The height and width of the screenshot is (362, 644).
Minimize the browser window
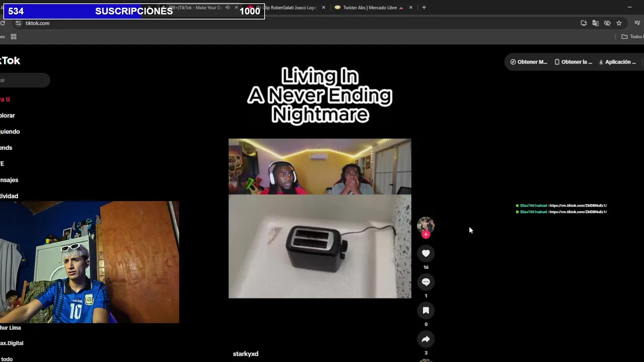629,7
